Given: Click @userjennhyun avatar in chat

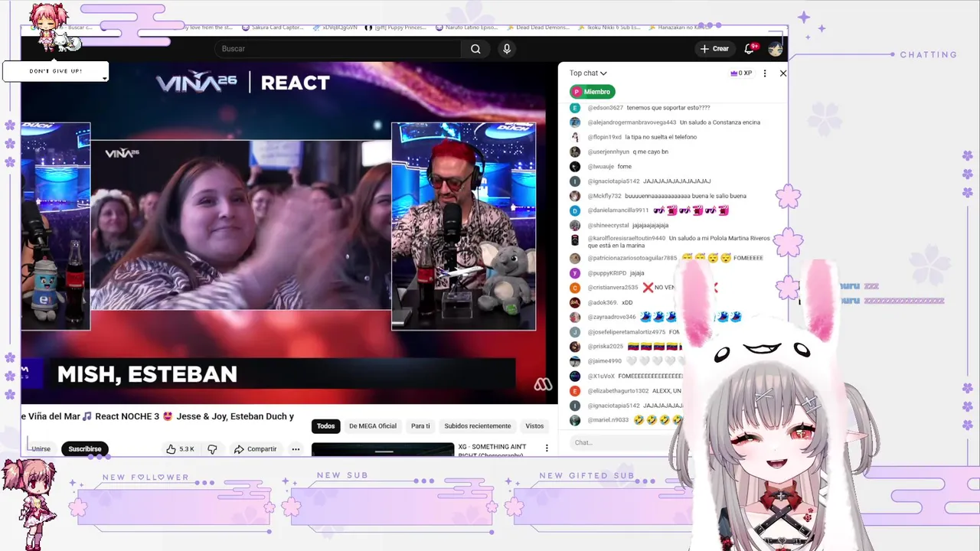Looking at the screenshot, I should (575, 152).
